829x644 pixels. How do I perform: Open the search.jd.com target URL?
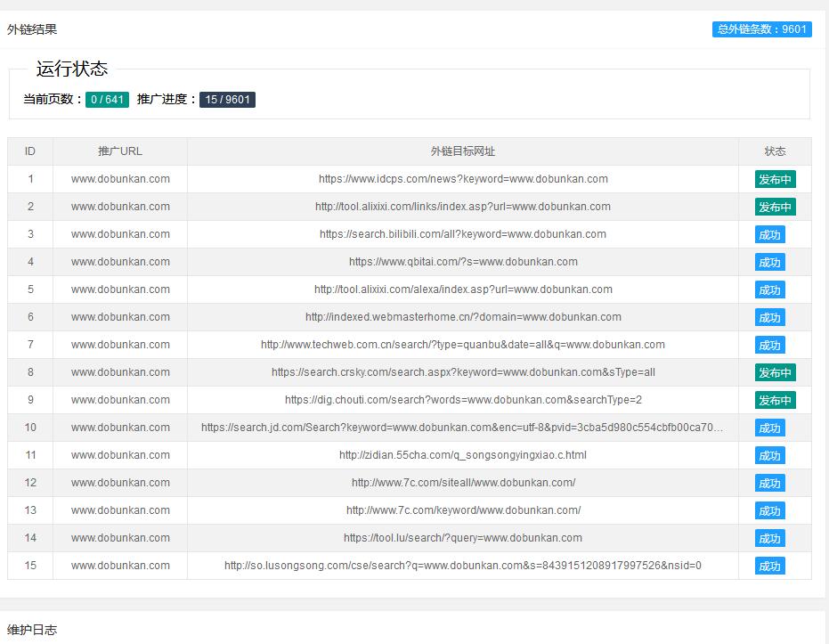(463, 428)
